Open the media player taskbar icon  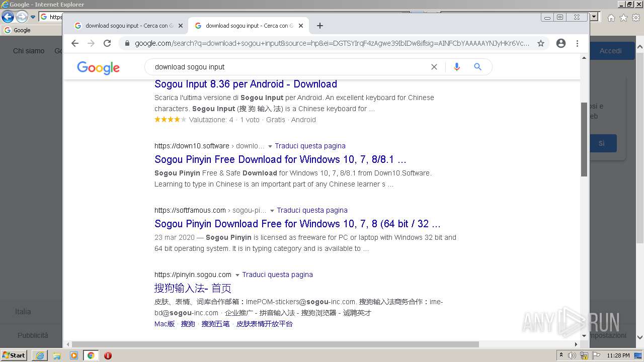[x=74, y=355]
